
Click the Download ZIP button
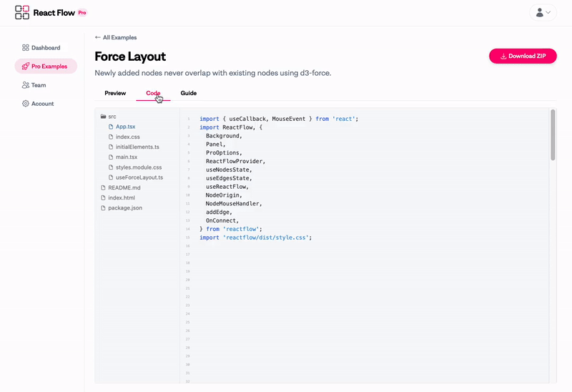(523, 56)
